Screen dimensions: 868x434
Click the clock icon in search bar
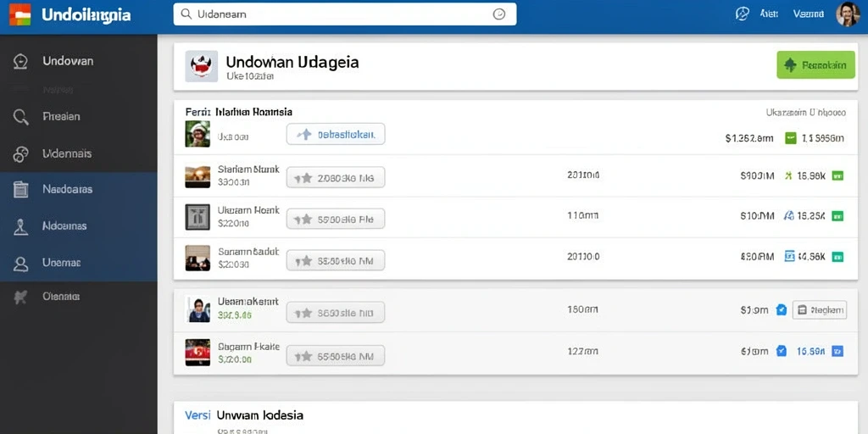click(498, 14)
